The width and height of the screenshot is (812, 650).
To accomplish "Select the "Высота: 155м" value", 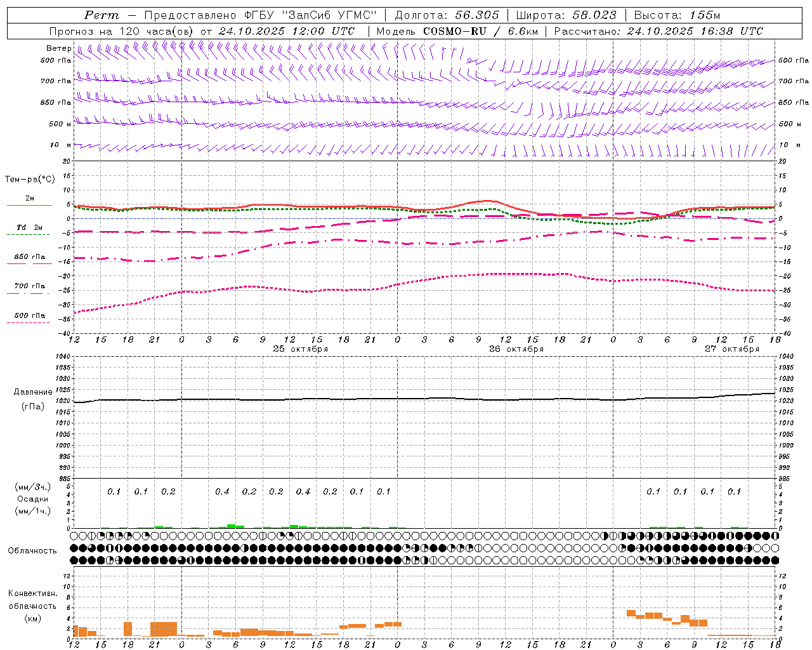I will [x=677, y=15].
